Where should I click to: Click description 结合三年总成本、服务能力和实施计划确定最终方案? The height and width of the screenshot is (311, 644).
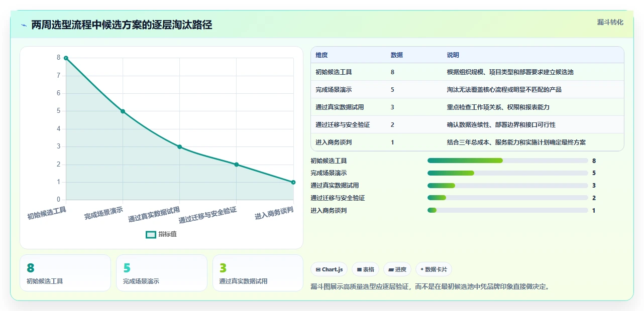[x=516, y=142]
